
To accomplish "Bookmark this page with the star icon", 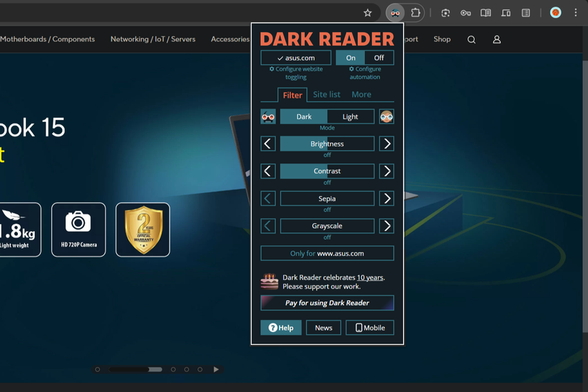I will click(368, 13).
